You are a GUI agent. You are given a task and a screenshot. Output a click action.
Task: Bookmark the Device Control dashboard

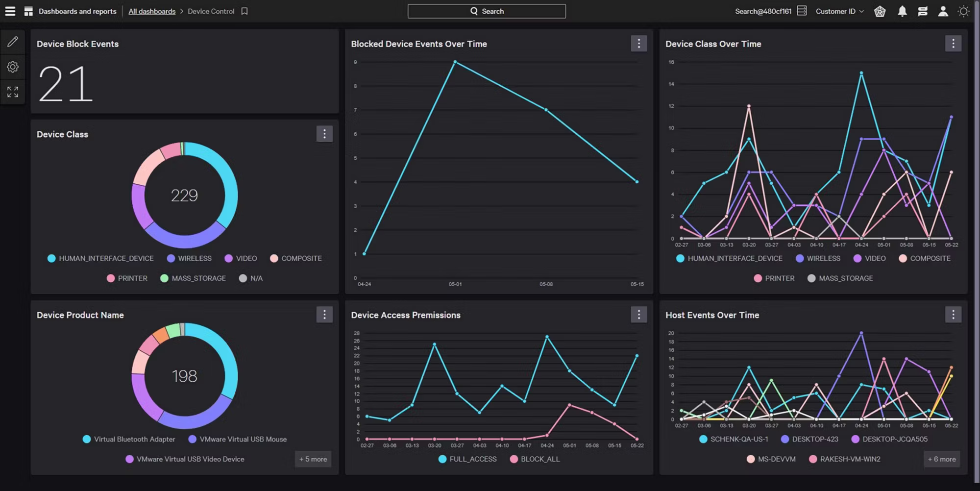point(245,11)
